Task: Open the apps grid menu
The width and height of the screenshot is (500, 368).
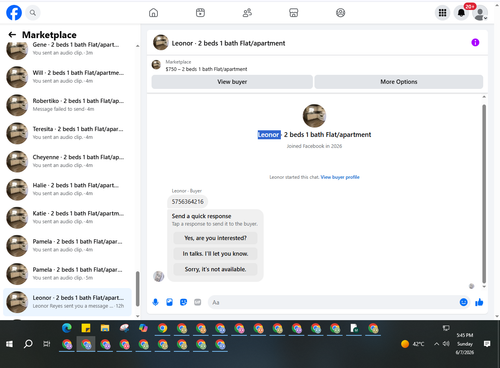Action: pos(442,13)
